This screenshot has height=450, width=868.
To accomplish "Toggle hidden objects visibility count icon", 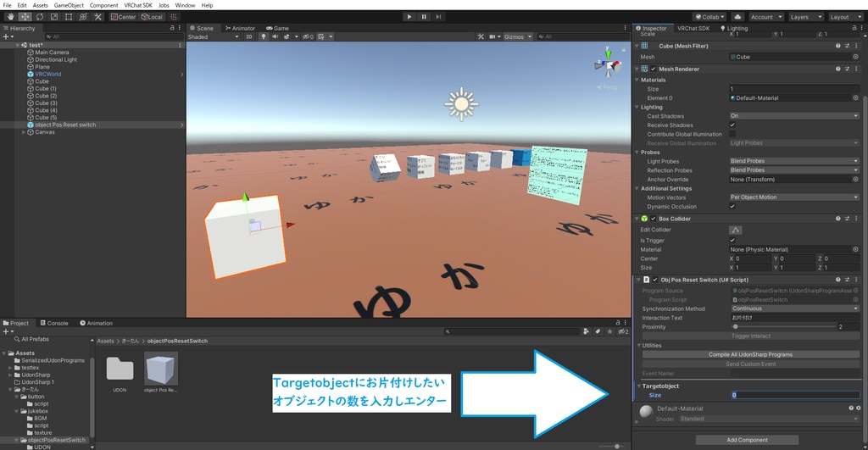I will point(308,36).
